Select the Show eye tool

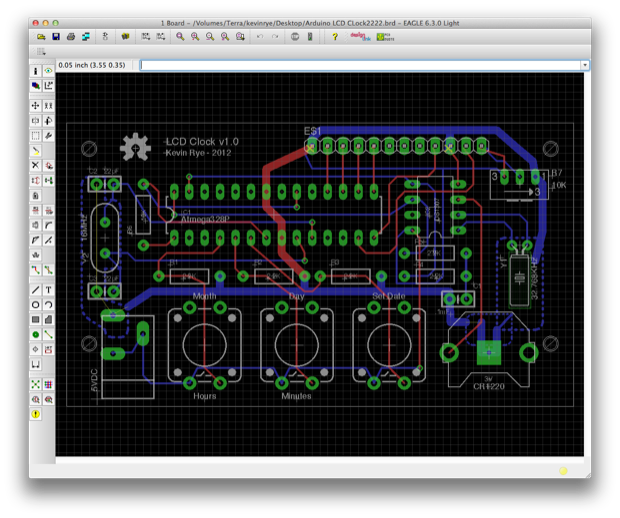pyautogui.click(x=48, y=71)
